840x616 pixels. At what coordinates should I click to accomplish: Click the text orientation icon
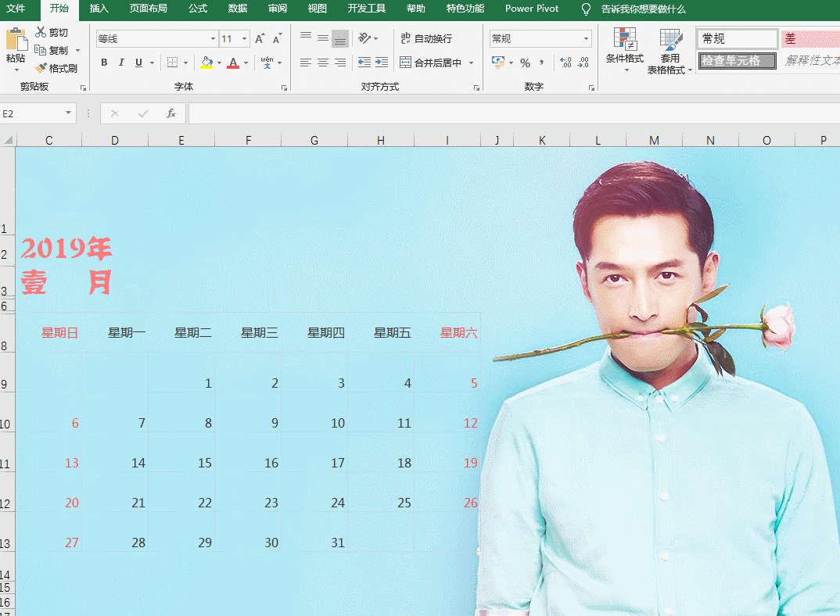click(x=364, y=38)
